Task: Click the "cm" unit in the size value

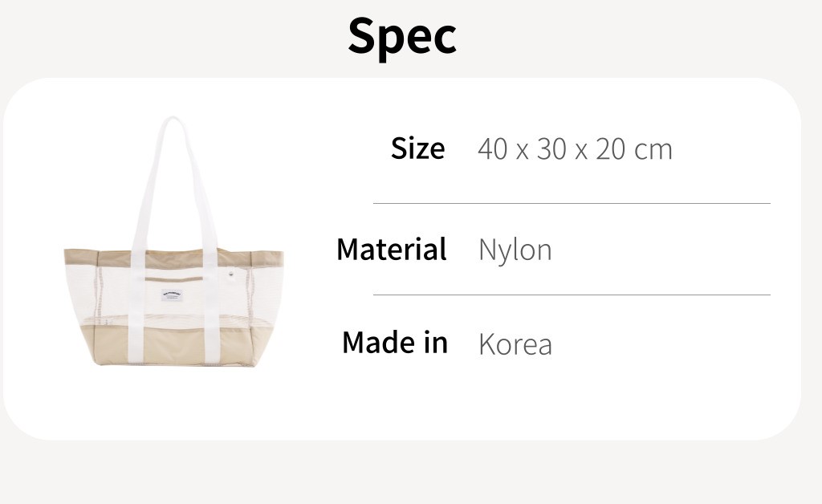Action: [653, 149]
